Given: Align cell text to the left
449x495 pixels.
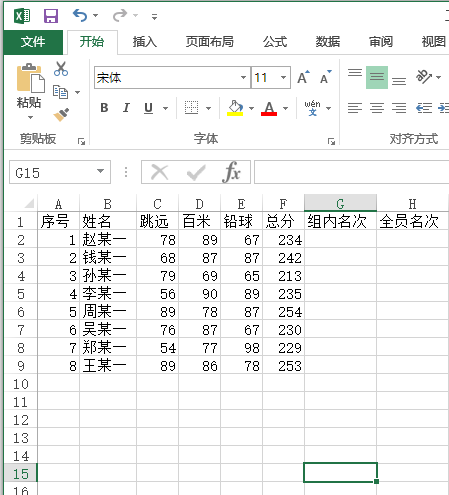Looking at the screenshot, I should point(355,108).
